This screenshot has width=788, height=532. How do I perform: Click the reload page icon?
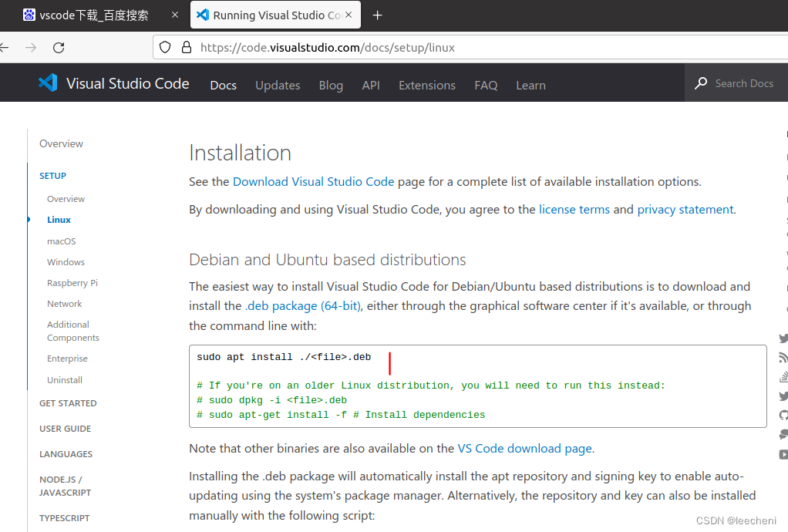click(x=58, y=47)
